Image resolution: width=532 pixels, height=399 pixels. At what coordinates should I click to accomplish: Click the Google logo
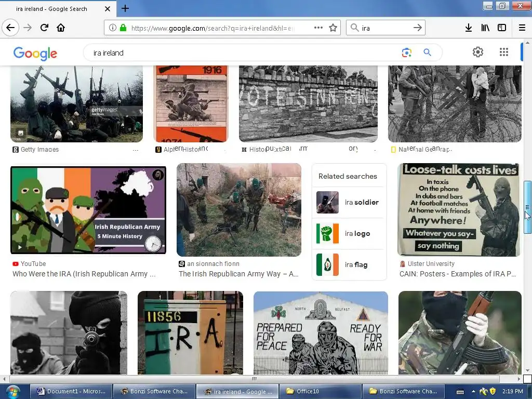pos(35,54)
